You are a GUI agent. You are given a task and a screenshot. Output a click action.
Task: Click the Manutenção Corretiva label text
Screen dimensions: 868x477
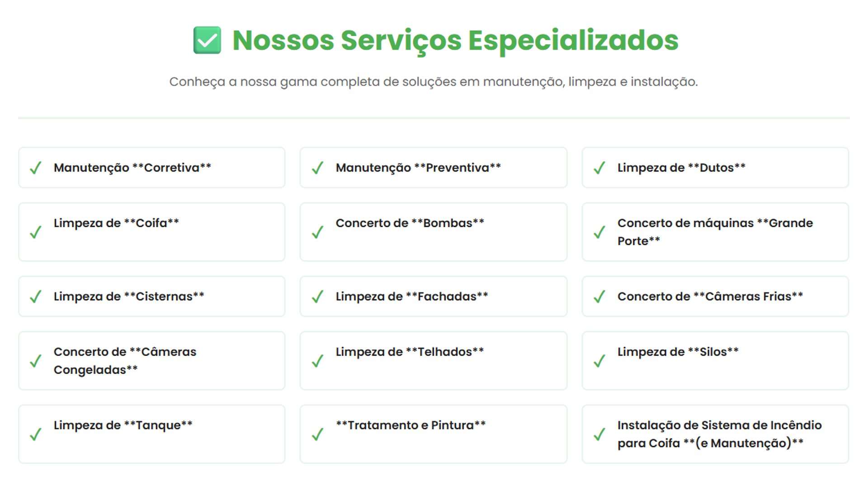coord(132,168)
